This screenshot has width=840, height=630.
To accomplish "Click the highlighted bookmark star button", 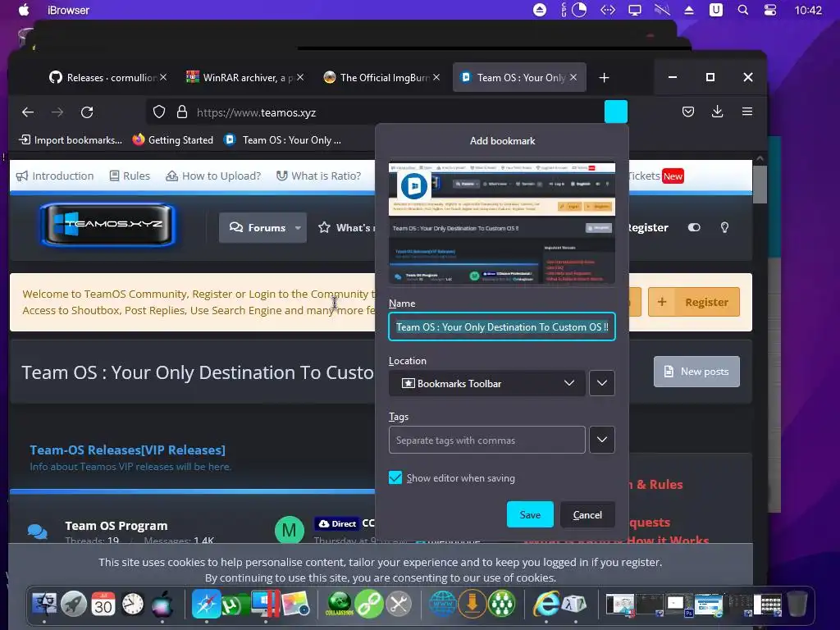I will (x=615, y=112).
